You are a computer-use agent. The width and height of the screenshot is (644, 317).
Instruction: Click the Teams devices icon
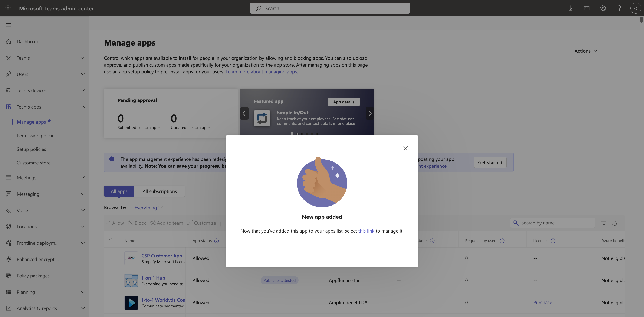pos(9,90)
